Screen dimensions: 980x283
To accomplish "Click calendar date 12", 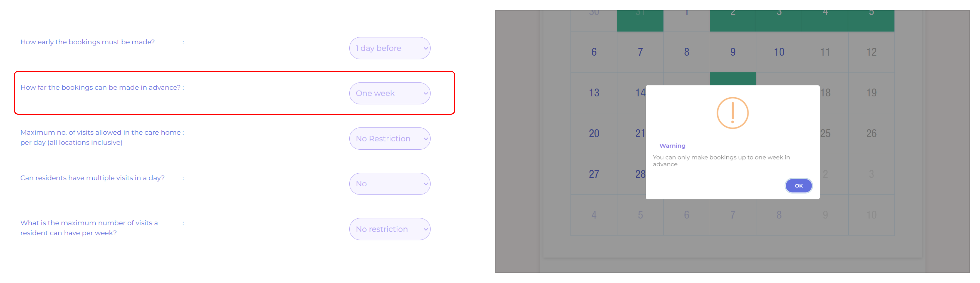I will 871,52.
